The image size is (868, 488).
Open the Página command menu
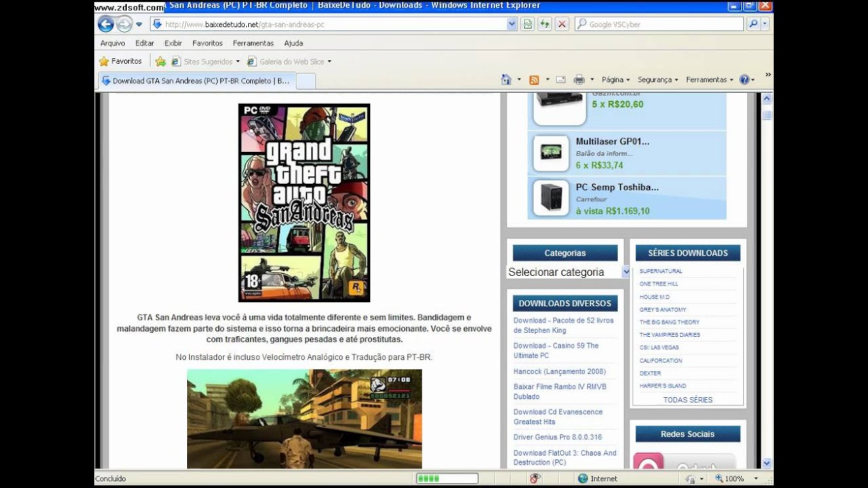click(616, 79)
